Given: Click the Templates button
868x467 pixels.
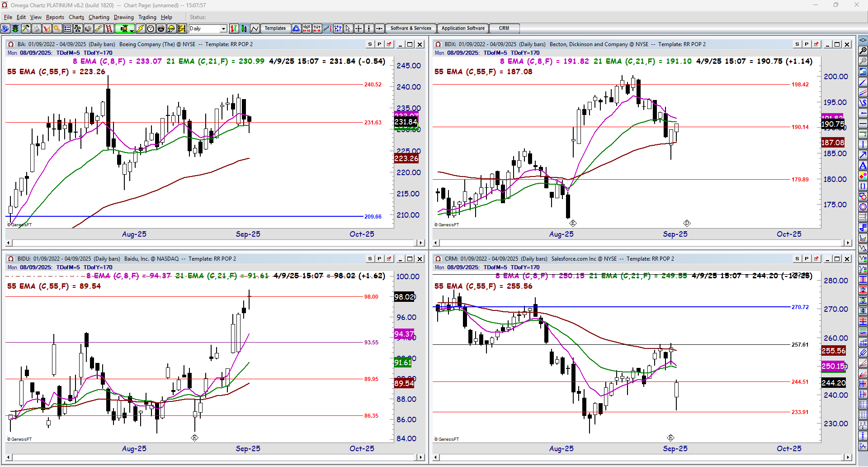Looking at the screenshot, I should click(x=275, y=29).
